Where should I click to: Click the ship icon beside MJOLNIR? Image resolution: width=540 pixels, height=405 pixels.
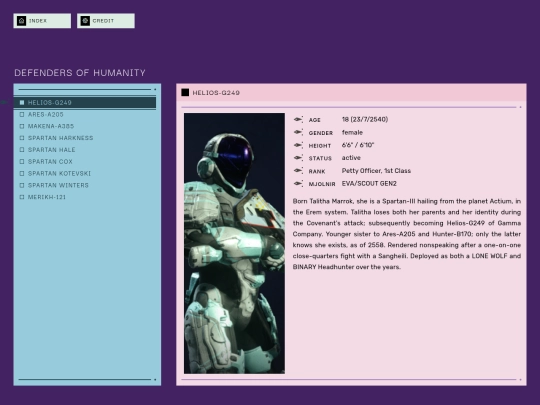tap(298, 184)
